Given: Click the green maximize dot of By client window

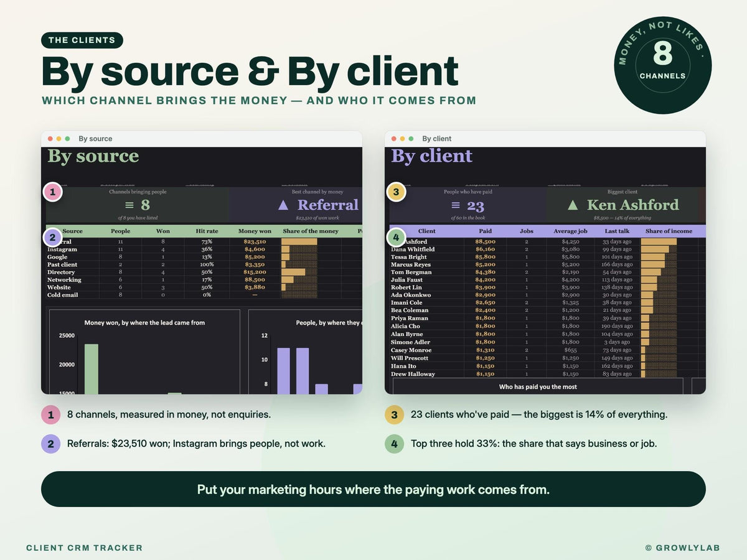Looking at the screenshot, I should click(x=411, y=139).
